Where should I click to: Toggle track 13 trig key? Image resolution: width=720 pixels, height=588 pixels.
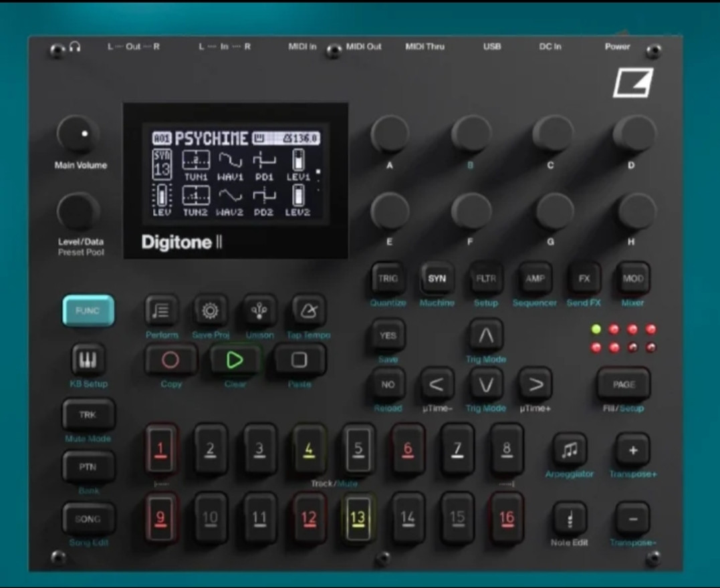tap(358, 517)
